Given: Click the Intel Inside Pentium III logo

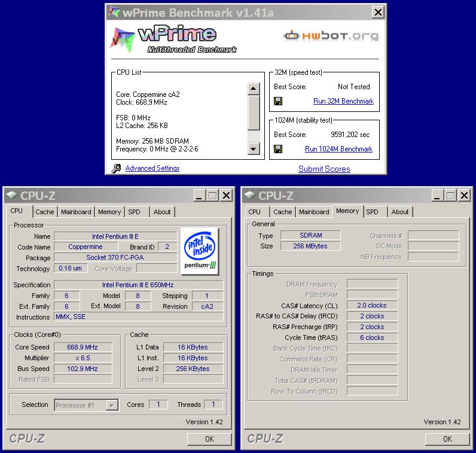Looking at the screenshot, I should (x=200, y=251).
